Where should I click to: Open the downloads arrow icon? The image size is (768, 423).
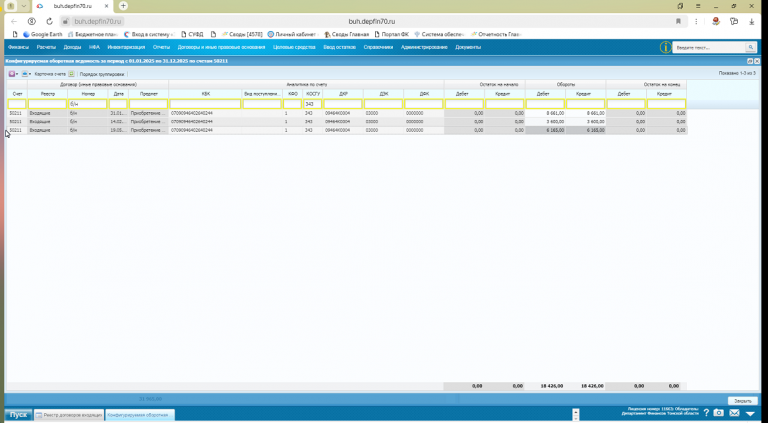pyautogui.click(x=751, y=22)
